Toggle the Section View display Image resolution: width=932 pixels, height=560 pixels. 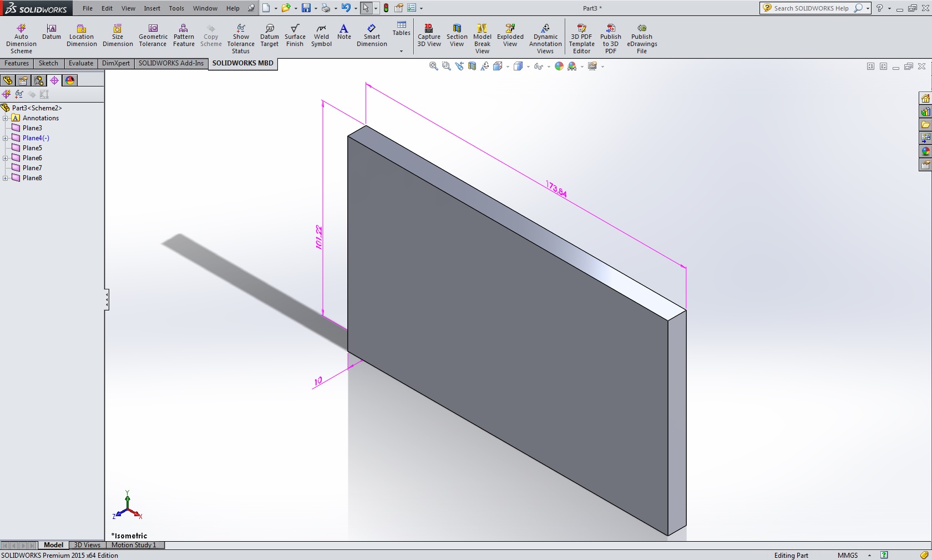tap(457, 36)
